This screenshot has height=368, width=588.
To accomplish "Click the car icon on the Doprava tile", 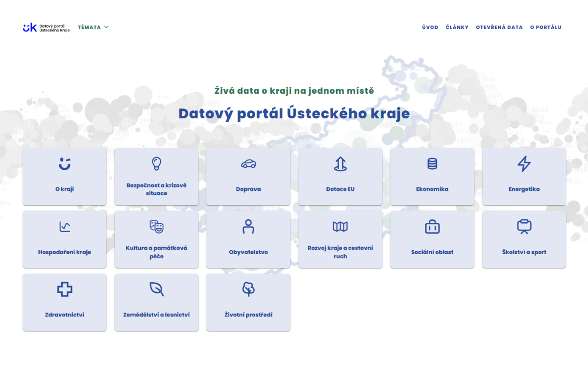I will (x=248, y=164).
